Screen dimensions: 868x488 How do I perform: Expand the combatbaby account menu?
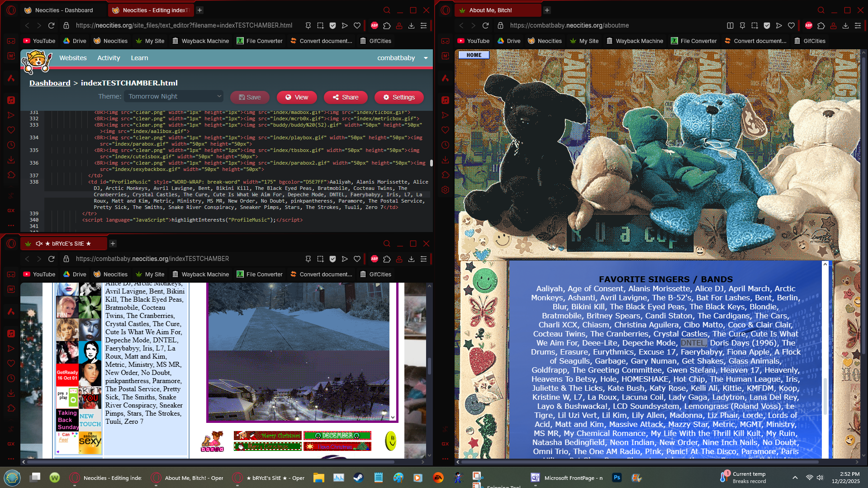click(x=426, y=58)
